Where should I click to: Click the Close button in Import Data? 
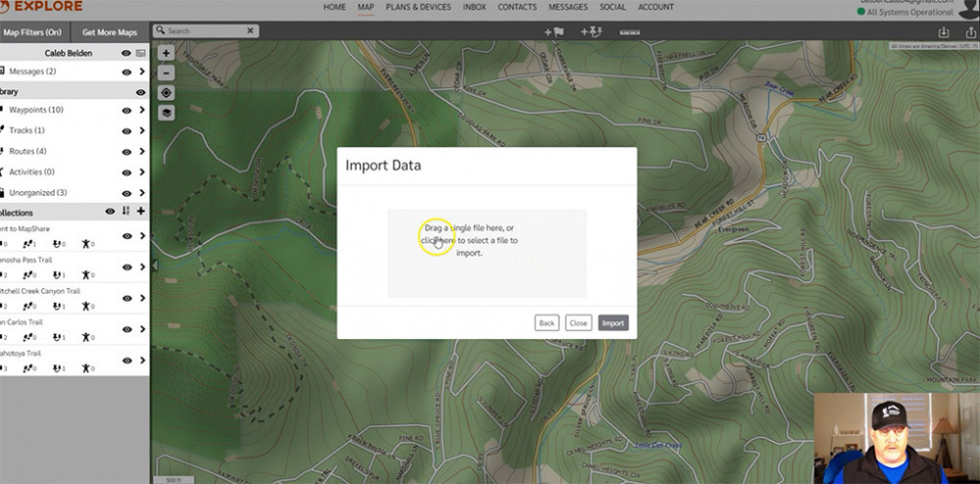tap(579, 323)
